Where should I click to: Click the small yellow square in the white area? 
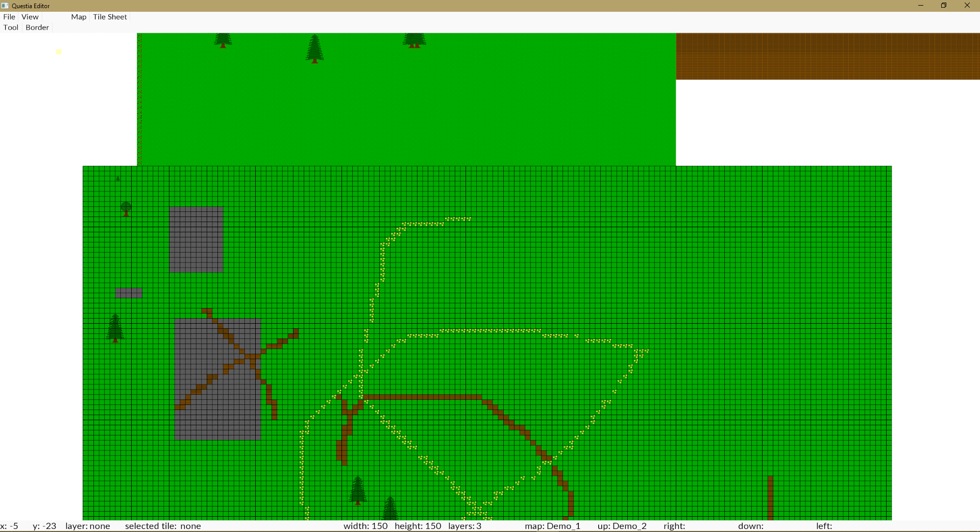tap(59, 52)
